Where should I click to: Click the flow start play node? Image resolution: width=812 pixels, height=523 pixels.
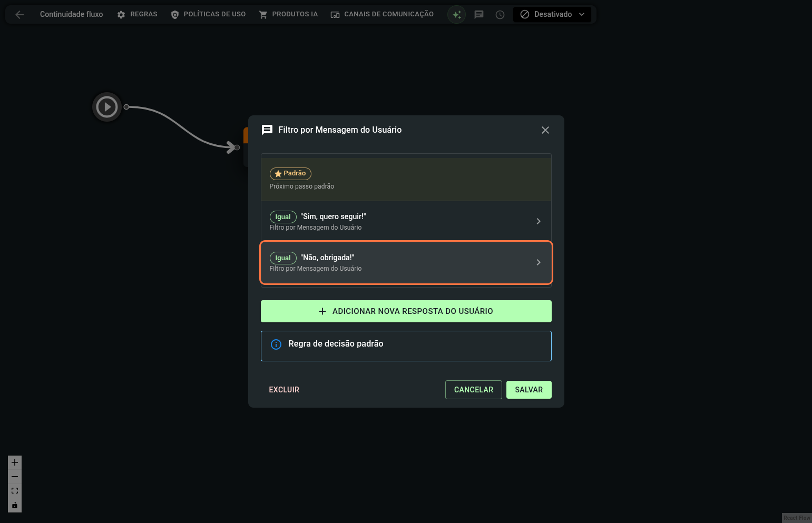pos(107,107)
